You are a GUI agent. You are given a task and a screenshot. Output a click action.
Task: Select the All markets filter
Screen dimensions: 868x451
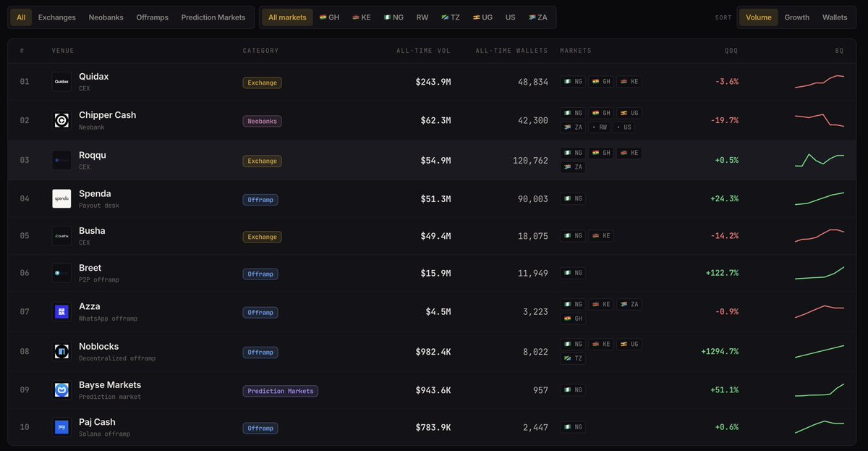point(287,17)
